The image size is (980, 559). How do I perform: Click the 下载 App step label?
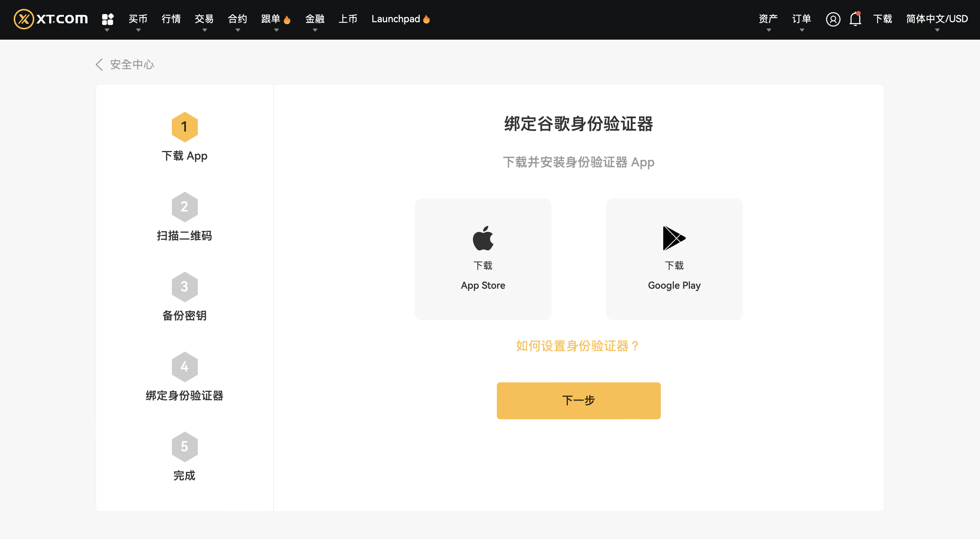[x=185, y=156]
